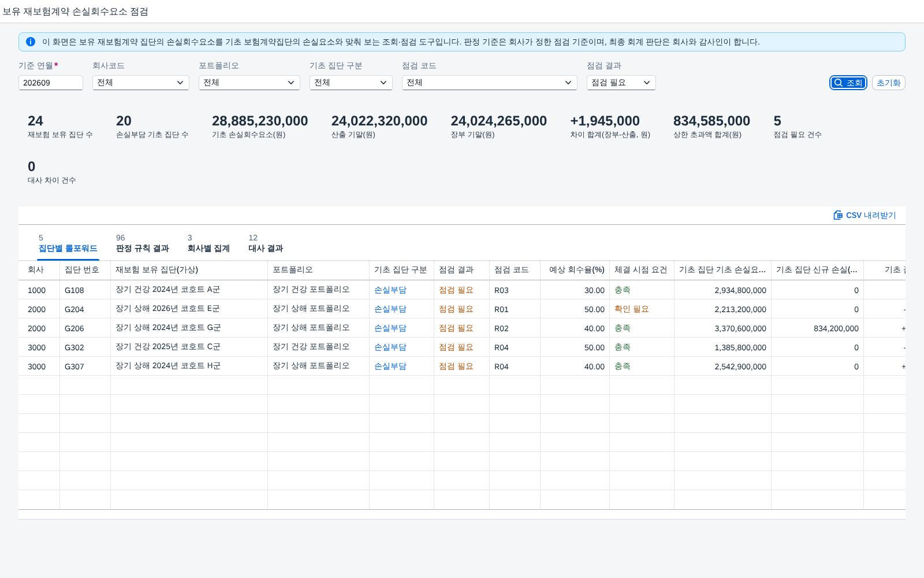The image size is (924, 578).
Task: Click the 손실부담 link in row G206
Action: tap(390, 328)
